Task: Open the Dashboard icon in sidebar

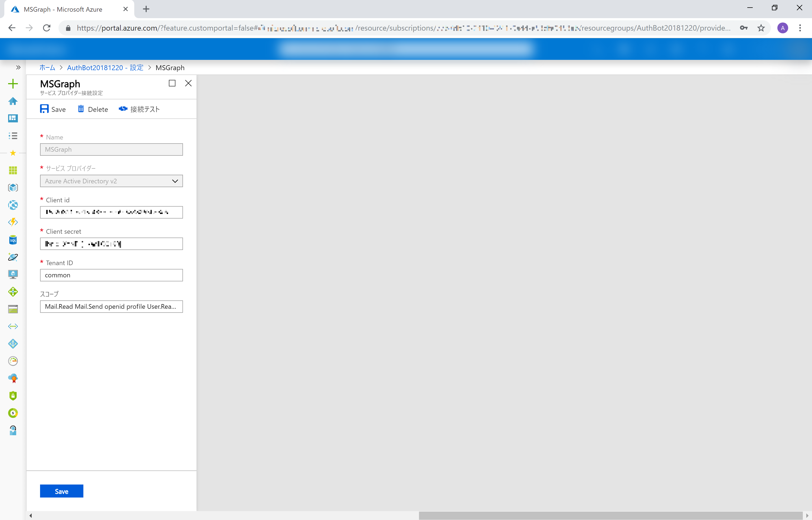Action: point(13,118)
